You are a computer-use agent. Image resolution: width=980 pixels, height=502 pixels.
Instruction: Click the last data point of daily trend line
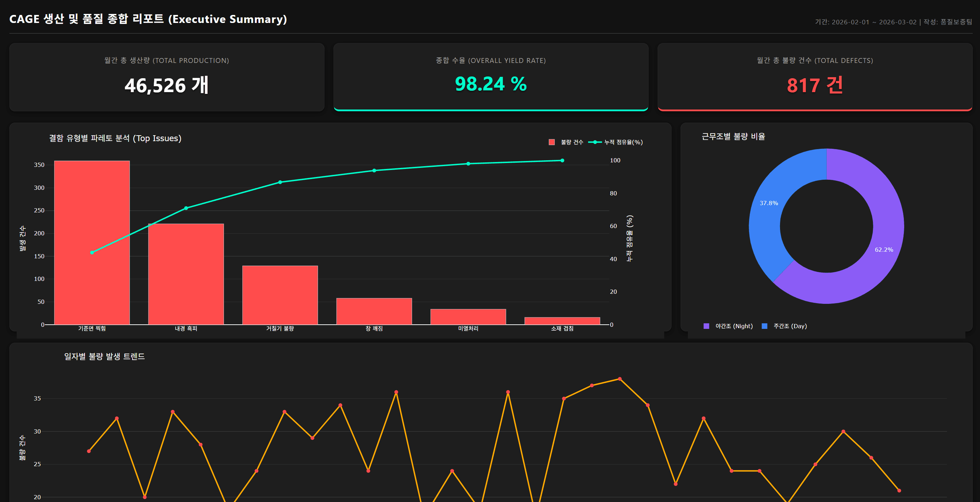(x=899, y=491)
